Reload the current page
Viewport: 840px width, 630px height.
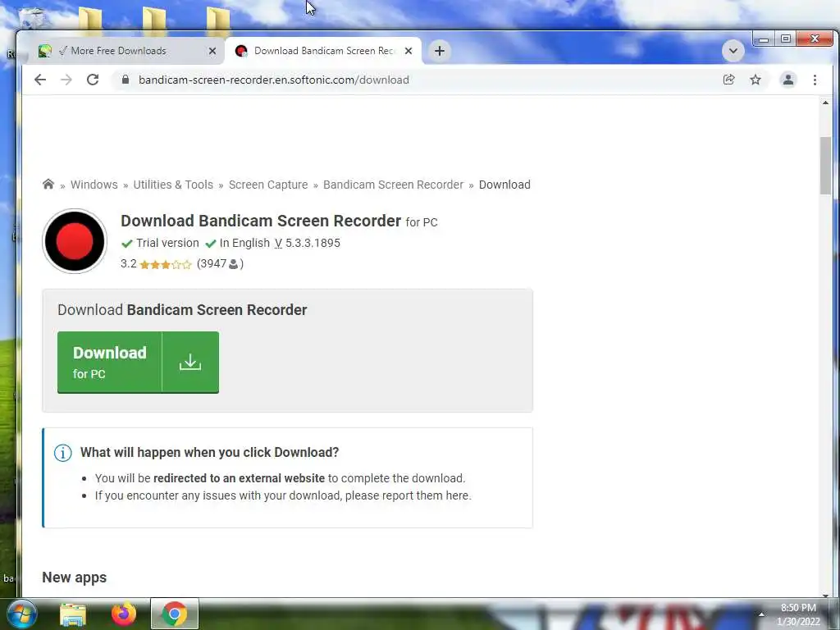point(93,80)
